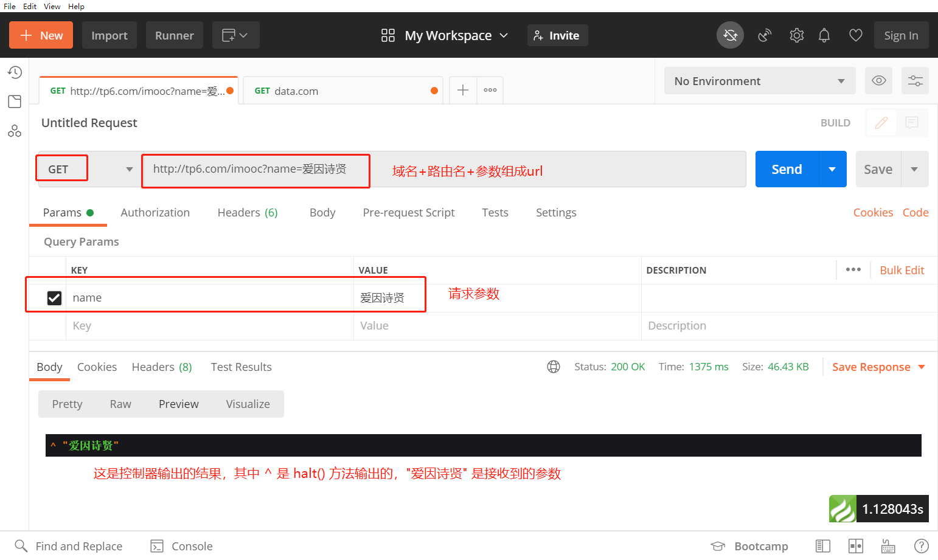
Task: Click the heart icon in header
Action: (x=856, y=35)
